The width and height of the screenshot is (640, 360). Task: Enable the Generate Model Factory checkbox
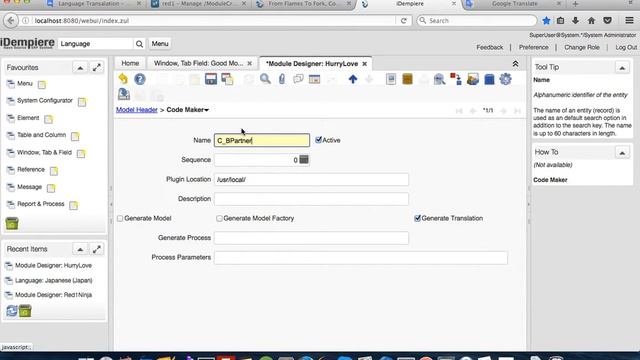(219, 218)
